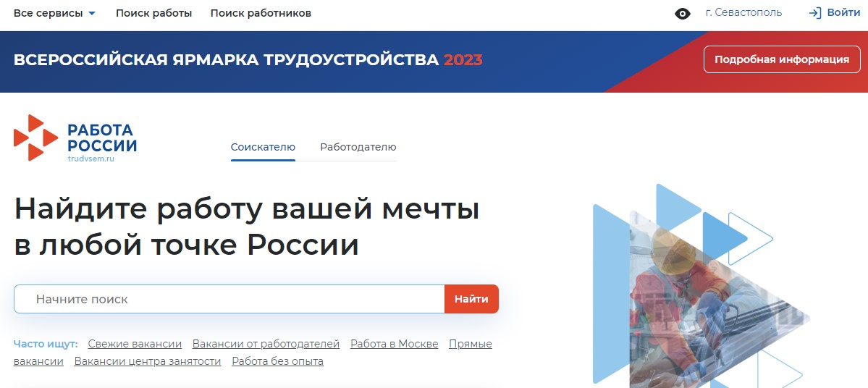868x388 pixels.
Task: Open Прямые вакансии link
Action: tap(471, 344)
